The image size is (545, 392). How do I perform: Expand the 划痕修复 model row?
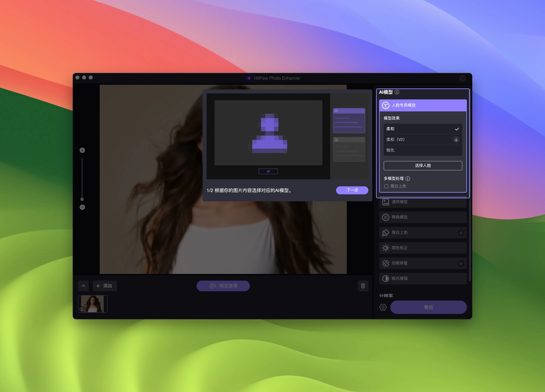(x=423, y=263)
